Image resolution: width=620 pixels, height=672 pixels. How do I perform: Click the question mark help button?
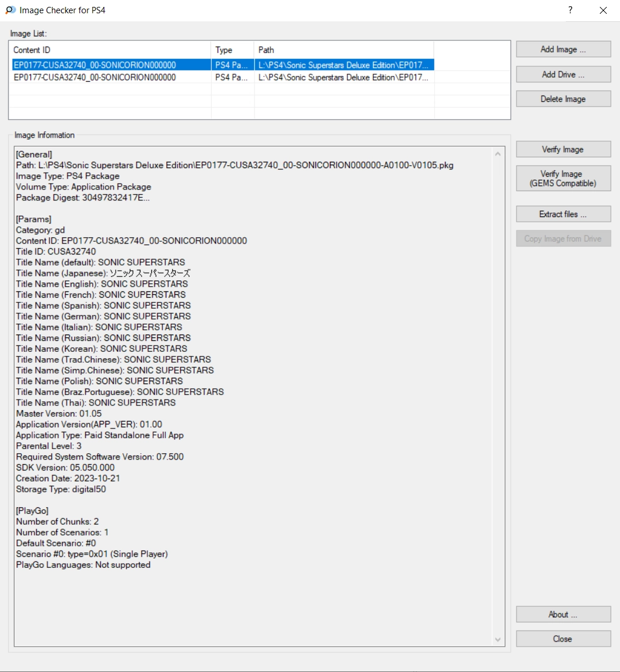570,10
